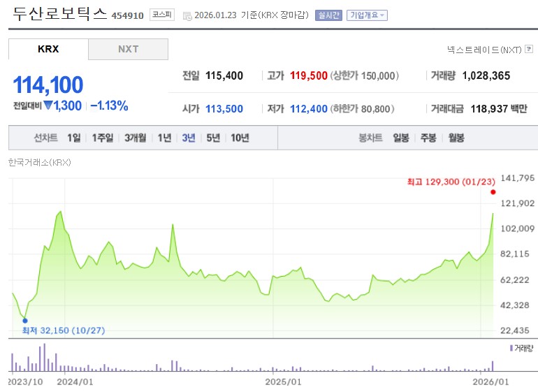Image resolution: width=538 pixels, height=392 pixels.
Task: Select the 1일 line chart period
Action: pyautogui.click(x=74, y=138)
